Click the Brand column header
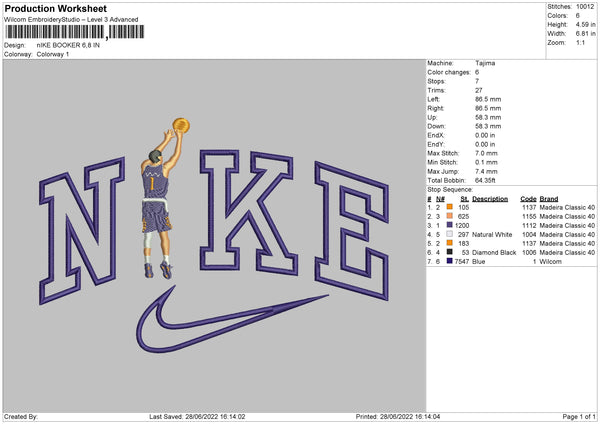This screenshot has height=424, width=600. (549, 199)
